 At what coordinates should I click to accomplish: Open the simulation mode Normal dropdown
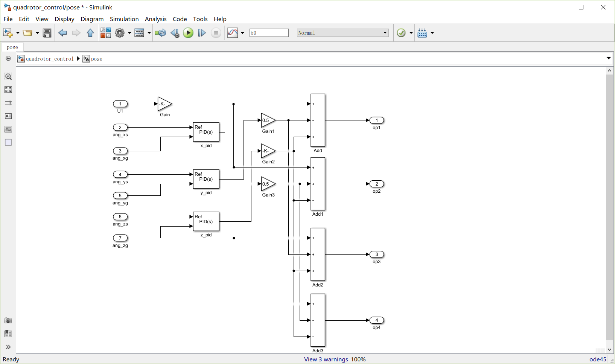(x=343, y=33)
